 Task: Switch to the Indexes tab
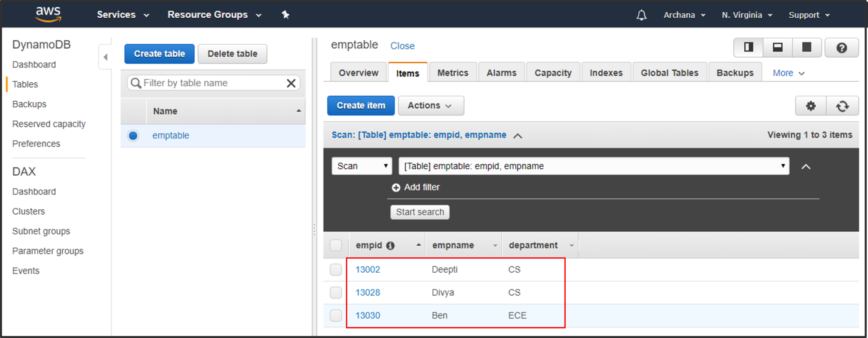[x=606, y=73]
